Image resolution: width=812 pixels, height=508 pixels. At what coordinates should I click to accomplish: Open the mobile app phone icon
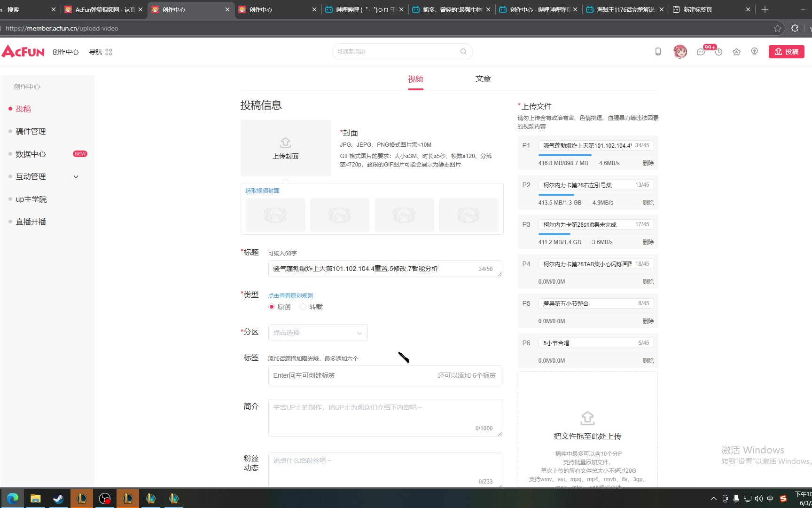(658, 52)
